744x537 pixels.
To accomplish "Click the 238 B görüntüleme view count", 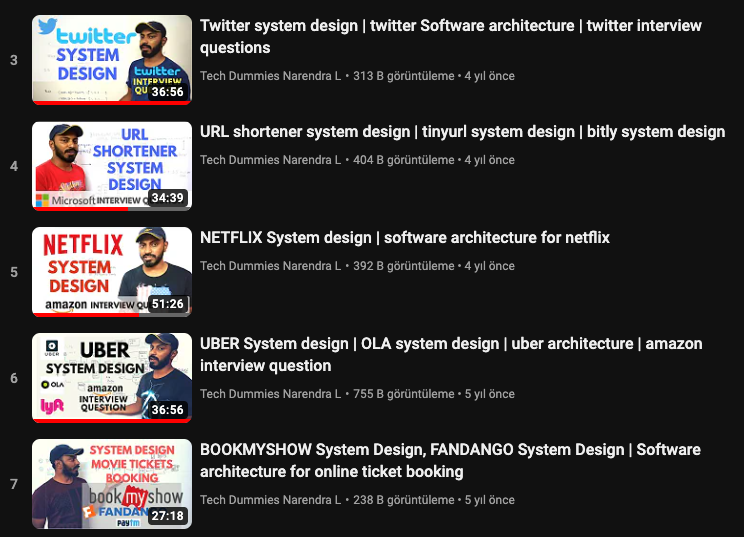I will coord(404,500).
